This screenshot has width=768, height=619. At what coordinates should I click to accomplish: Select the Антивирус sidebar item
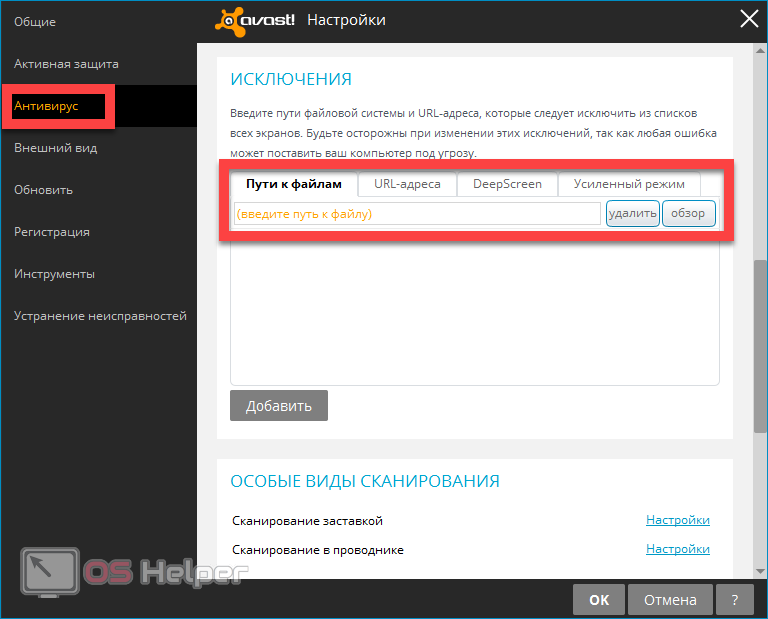[x=46, y=106]
